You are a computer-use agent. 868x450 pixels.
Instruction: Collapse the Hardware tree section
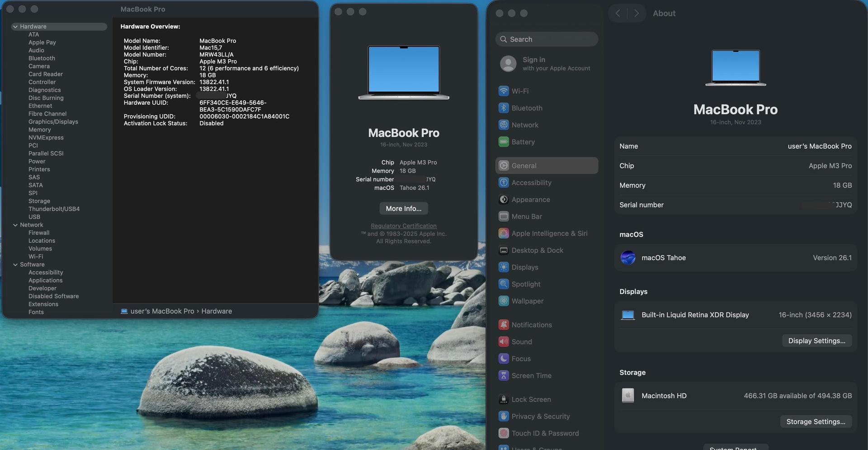(x=15, y=27)
